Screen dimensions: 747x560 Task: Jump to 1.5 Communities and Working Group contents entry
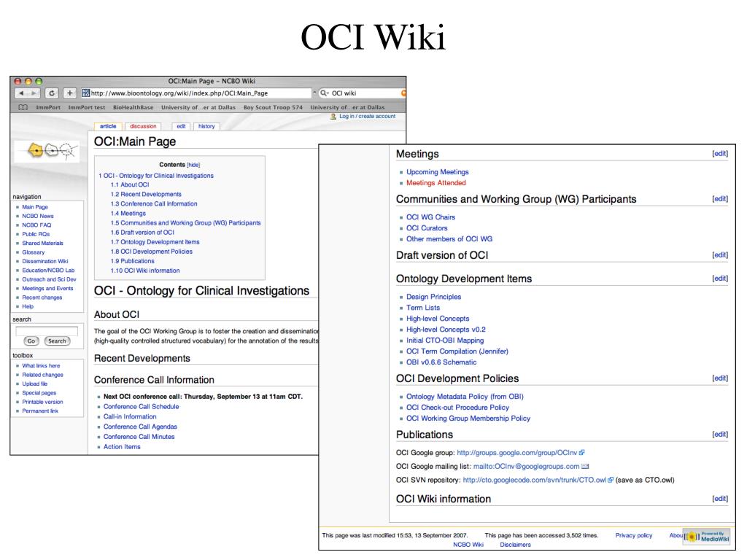[x=186, y=223]
